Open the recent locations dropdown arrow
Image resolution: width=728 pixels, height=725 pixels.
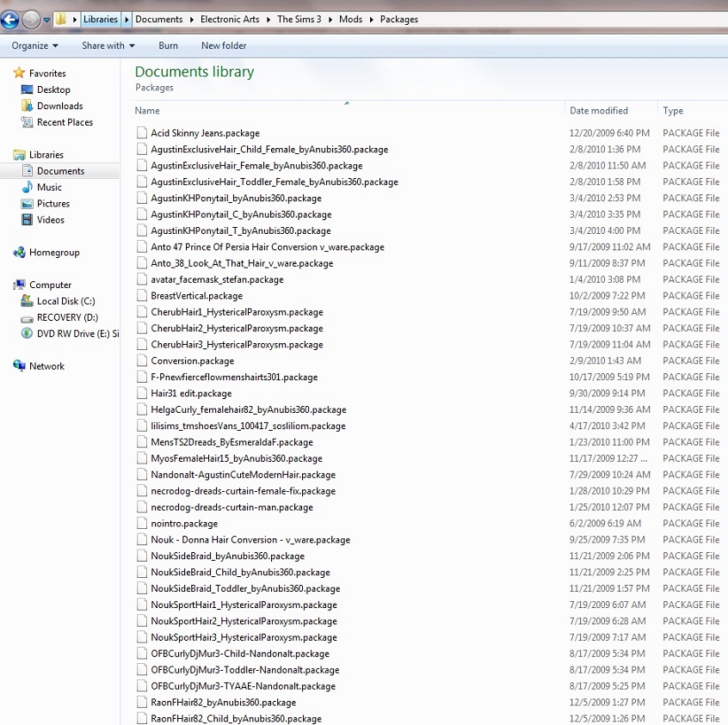[46, 20]
